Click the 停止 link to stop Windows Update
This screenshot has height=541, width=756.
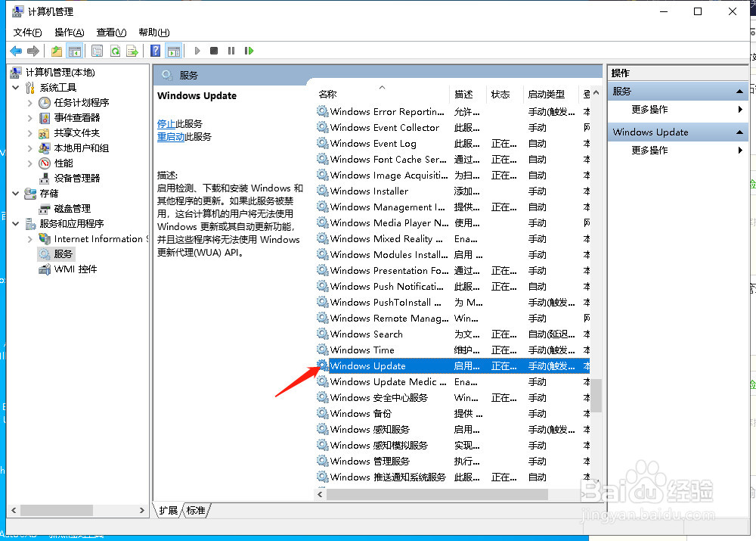(x=166, y=123)
